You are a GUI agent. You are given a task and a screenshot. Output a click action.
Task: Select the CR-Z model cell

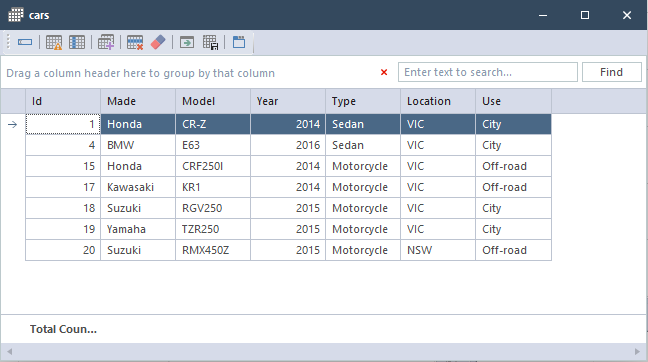coord(213,124)
